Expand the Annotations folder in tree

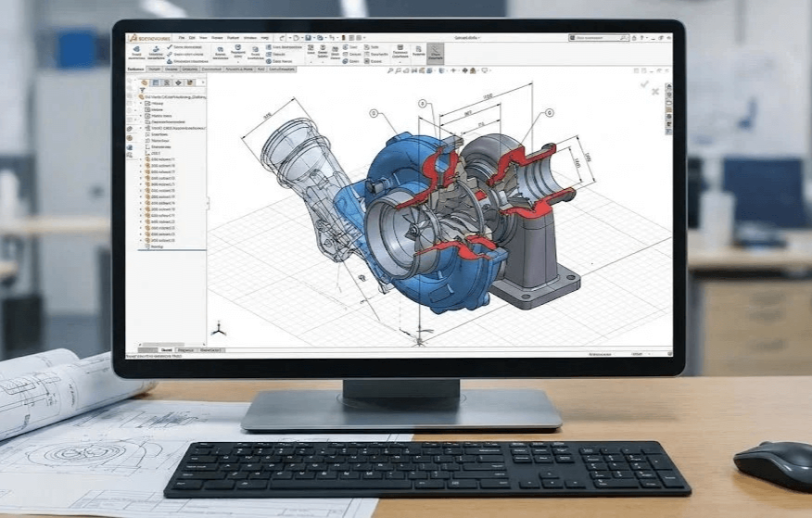coord(140,116)
